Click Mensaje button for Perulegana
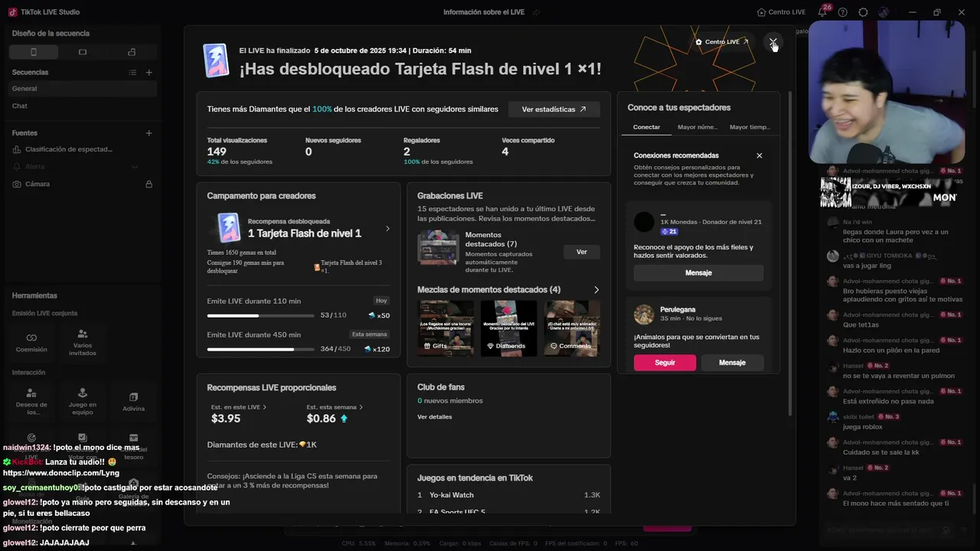The width and height of the screenshot is (980, 551). point(732,363)
